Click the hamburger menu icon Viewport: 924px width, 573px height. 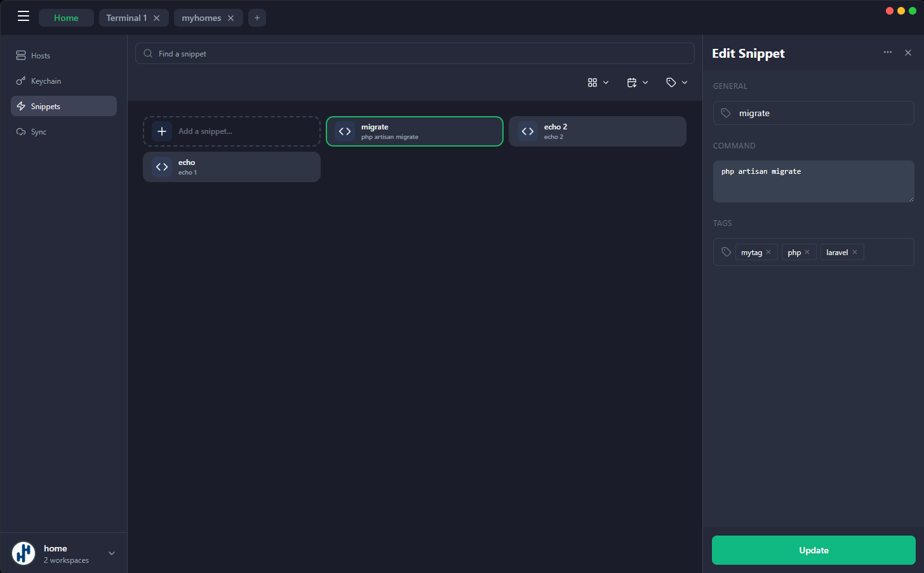coord(23,16)
